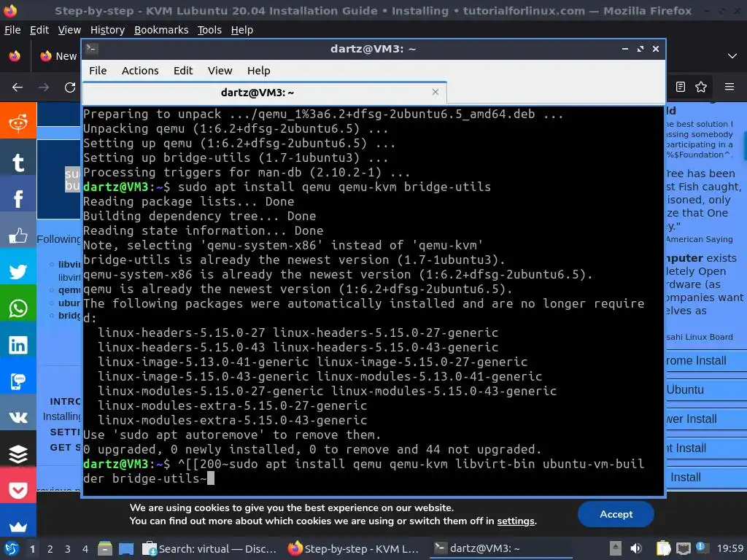Click the Firefox forward arrow
The image size is (747, 560).
44,87
